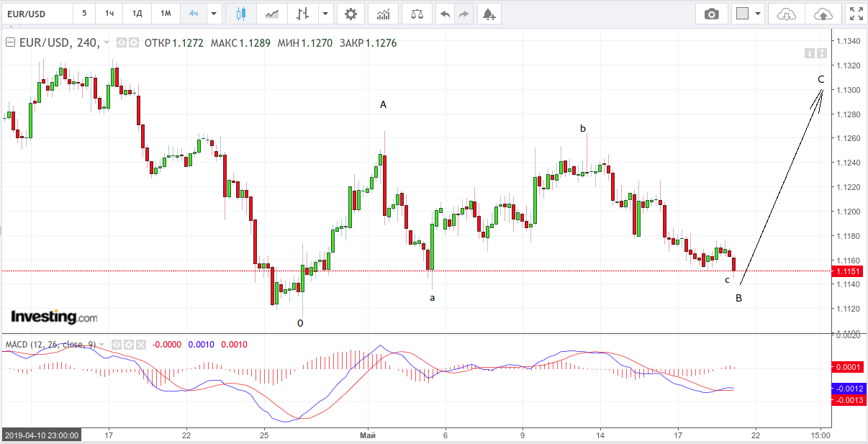868x444 pixels.
Task: Edit the EUR/USD symbol field
Action: tap(37, 14)
